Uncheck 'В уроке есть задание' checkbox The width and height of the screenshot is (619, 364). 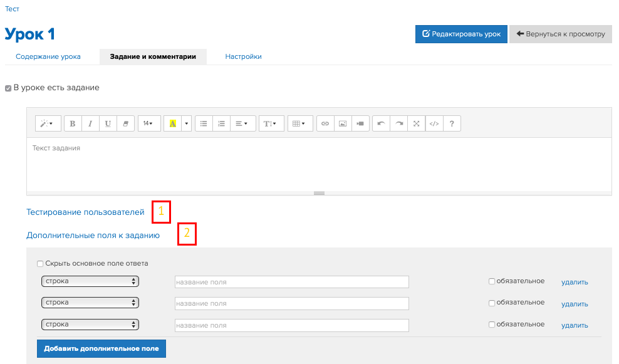pyautogui.click(x=8, y=88)
